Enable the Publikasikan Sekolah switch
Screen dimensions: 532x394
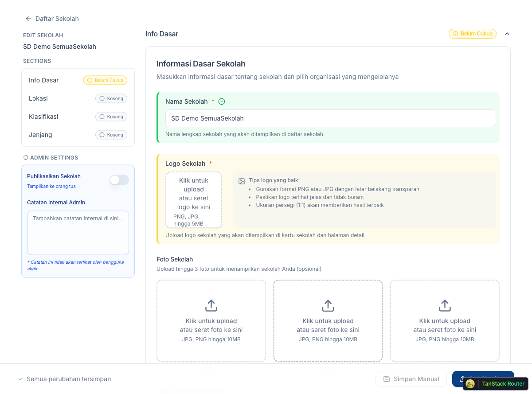[x=119, y=180]
